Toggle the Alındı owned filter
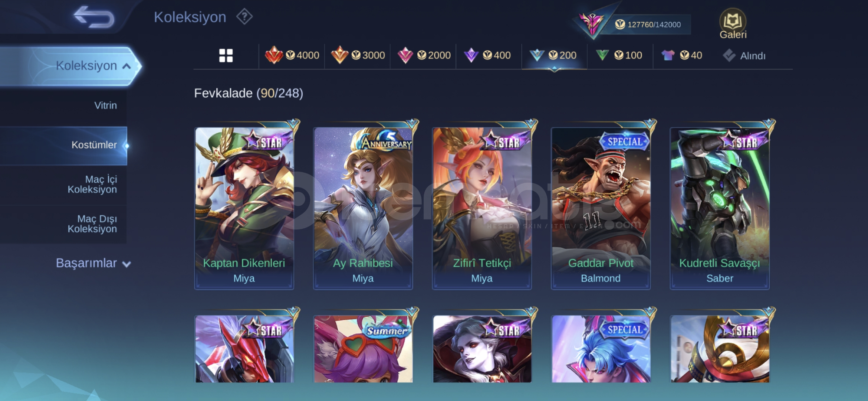 pos(744,56)
